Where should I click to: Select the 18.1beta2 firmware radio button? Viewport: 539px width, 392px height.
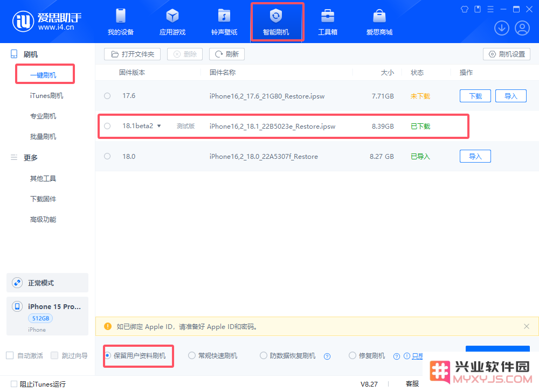tap(107, 126)
